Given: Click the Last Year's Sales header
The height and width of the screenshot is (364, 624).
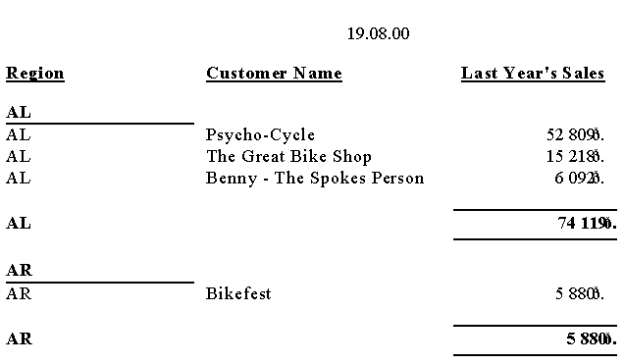Looking at the screenshot, I should (533, 74).
